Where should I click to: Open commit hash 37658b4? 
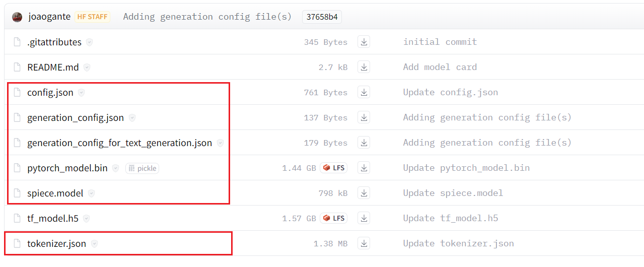[x=322, y=17]
